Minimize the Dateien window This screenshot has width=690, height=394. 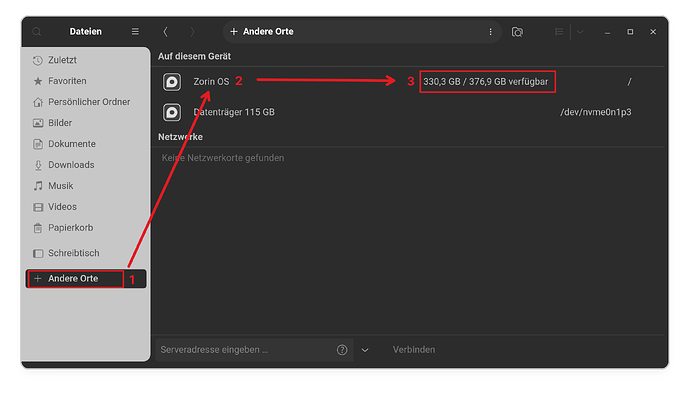click(607, 32)
